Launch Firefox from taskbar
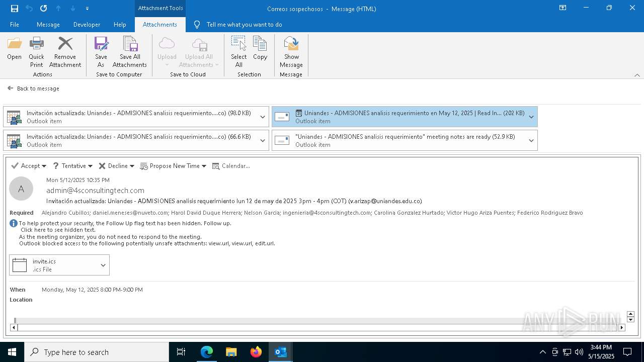644x362 pixels. coord(256,352)
